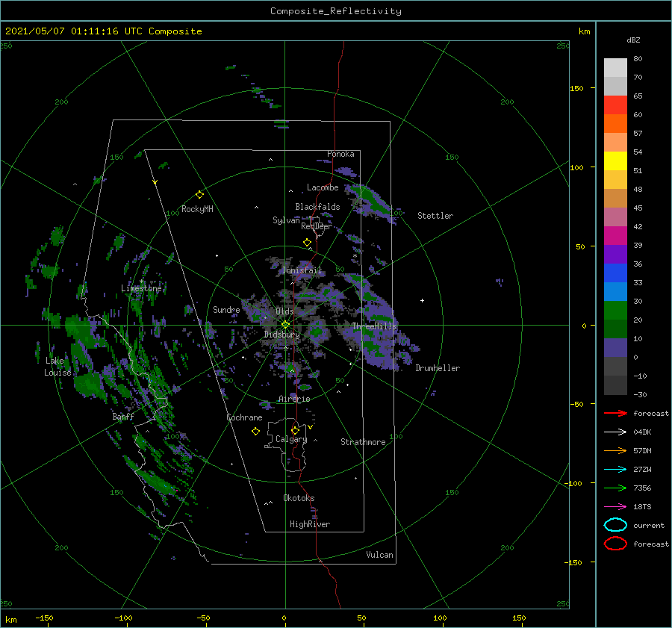Click the 39 dBZ magenta swatch
Image resolution: width=672 pixels, height=628 pixels.
[615, 235]
